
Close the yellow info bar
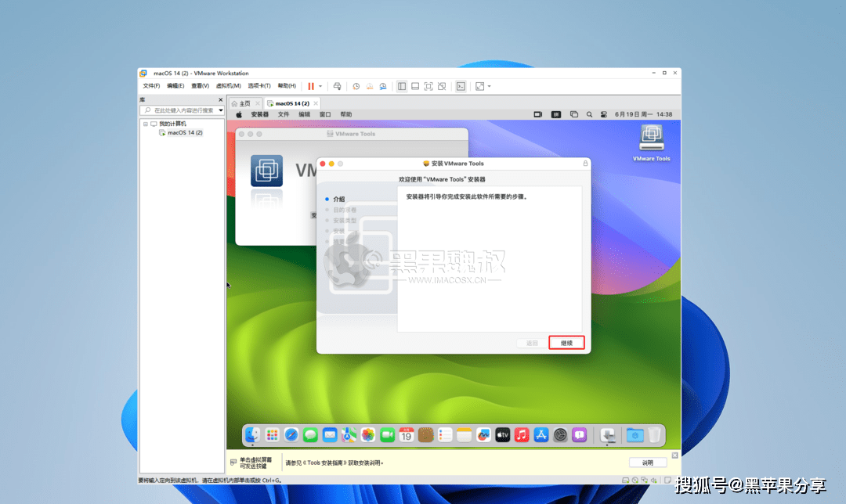[x=674, y=455]
